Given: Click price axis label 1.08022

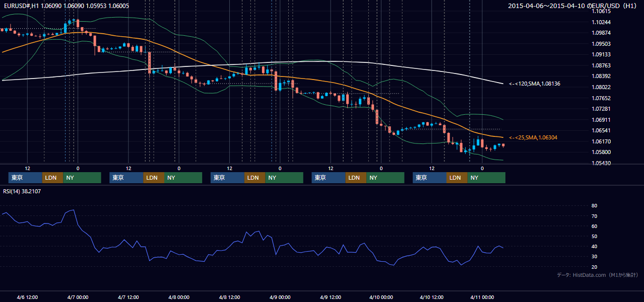Looking at the screenshot, I should [x=601, y=87].
